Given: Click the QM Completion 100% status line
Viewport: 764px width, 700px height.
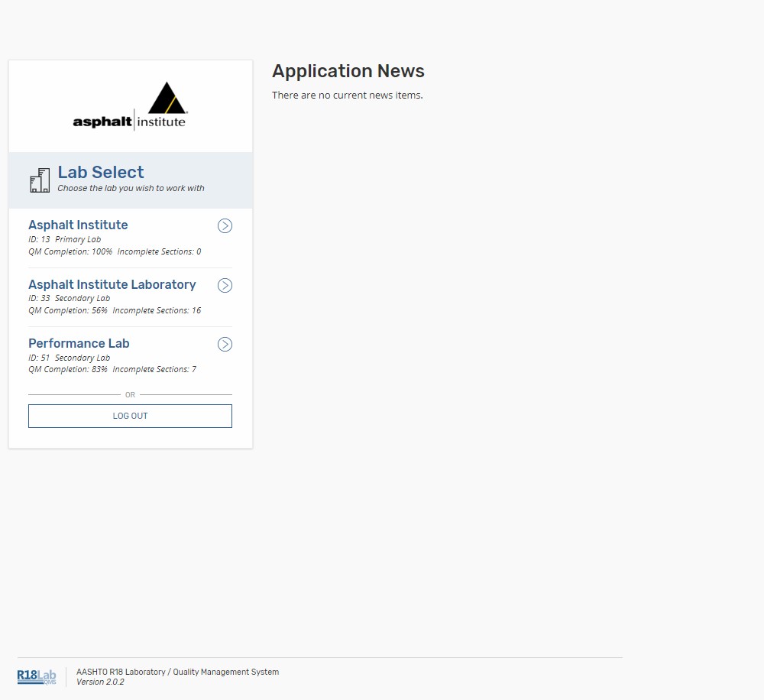Looking at the screenshot, I should [x=115, y=251].
